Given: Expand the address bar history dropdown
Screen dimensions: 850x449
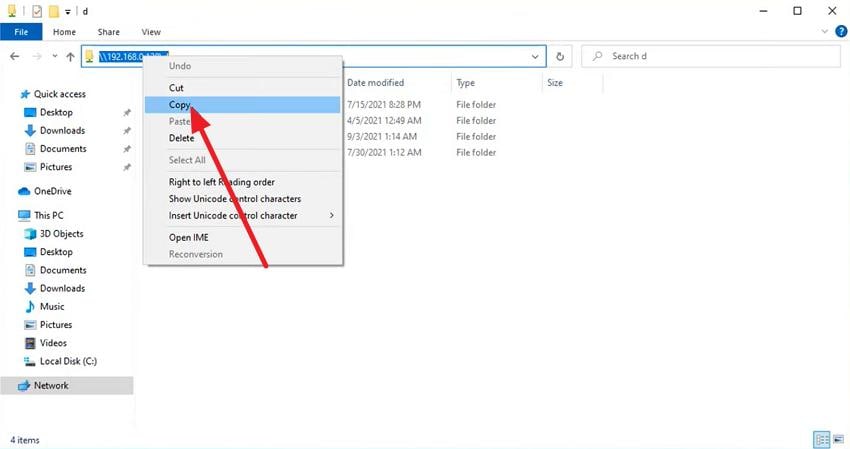Looking at the screenshot, I should (535, 56).
